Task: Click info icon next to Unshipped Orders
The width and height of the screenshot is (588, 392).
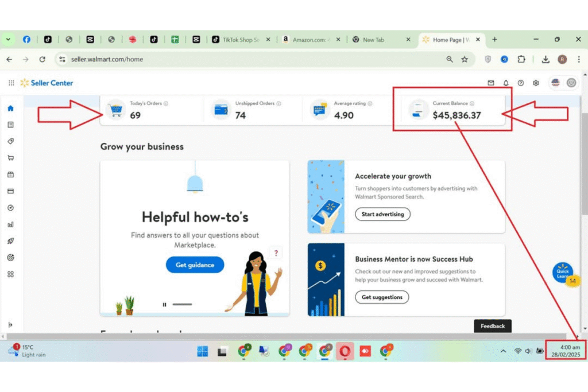Action: point(278,103)
